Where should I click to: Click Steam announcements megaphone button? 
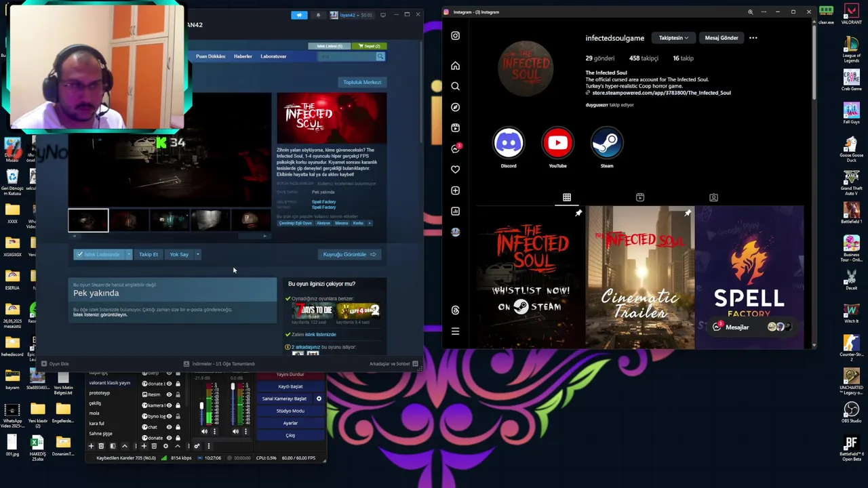[x=299, y=15]
